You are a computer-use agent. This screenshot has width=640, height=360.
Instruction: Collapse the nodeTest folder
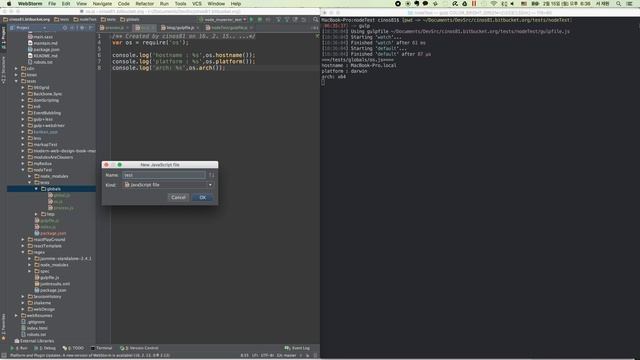(23, 170)
